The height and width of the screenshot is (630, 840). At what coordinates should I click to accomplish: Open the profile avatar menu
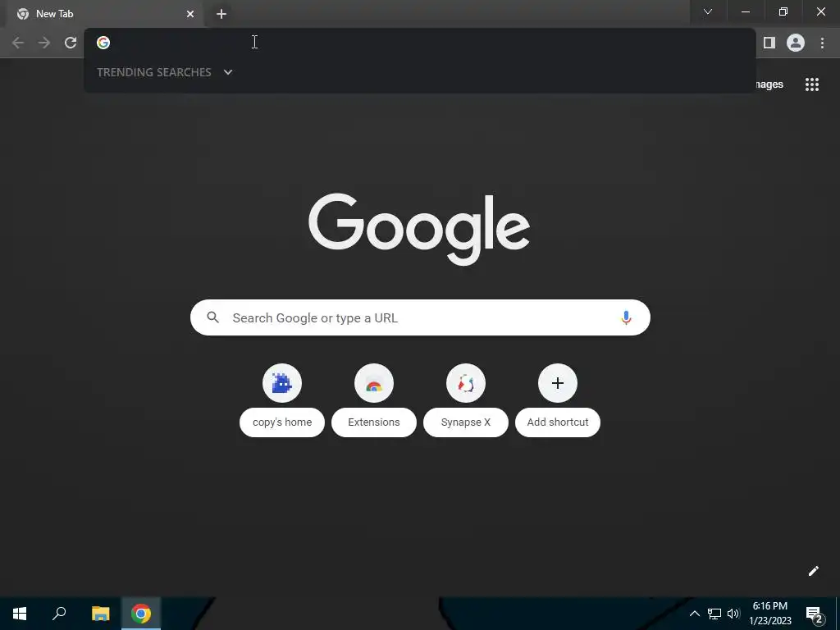[796, 43]
